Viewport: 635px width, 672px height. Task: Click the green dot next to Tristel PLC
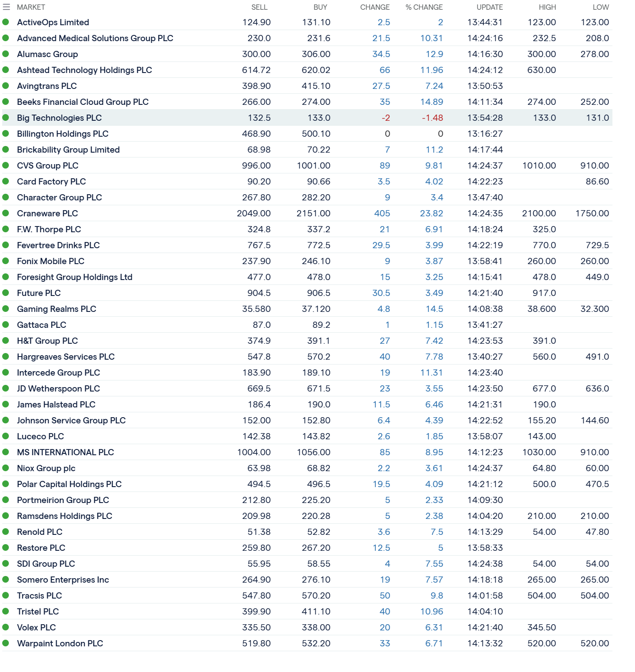6,611
